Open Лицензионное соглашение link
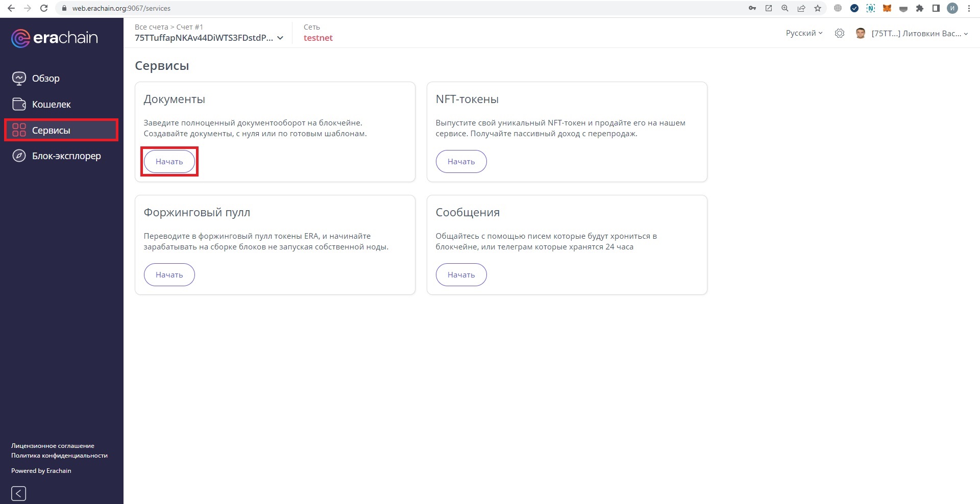 pos(53,446)
